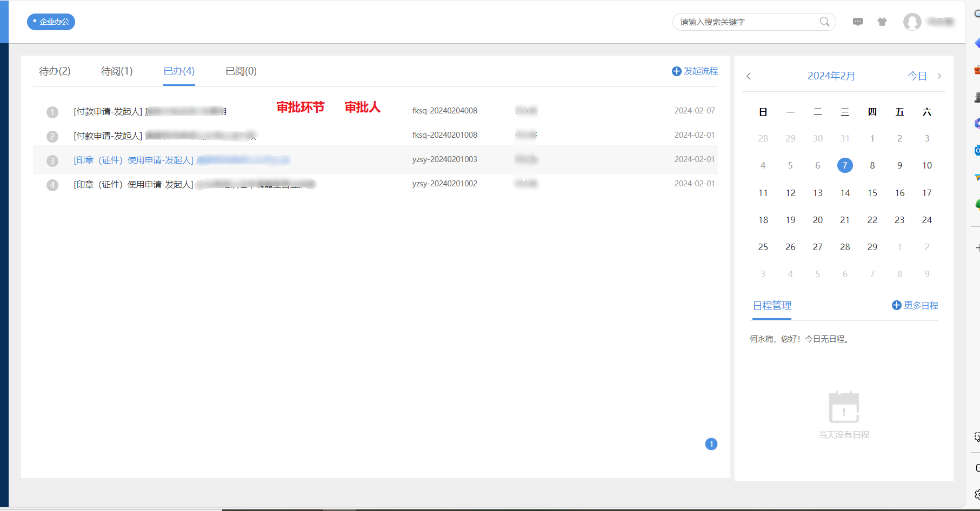Screen dimensions: 980x511
Task: Select day 14 in the calendar
Action: [x=845, y=193]
